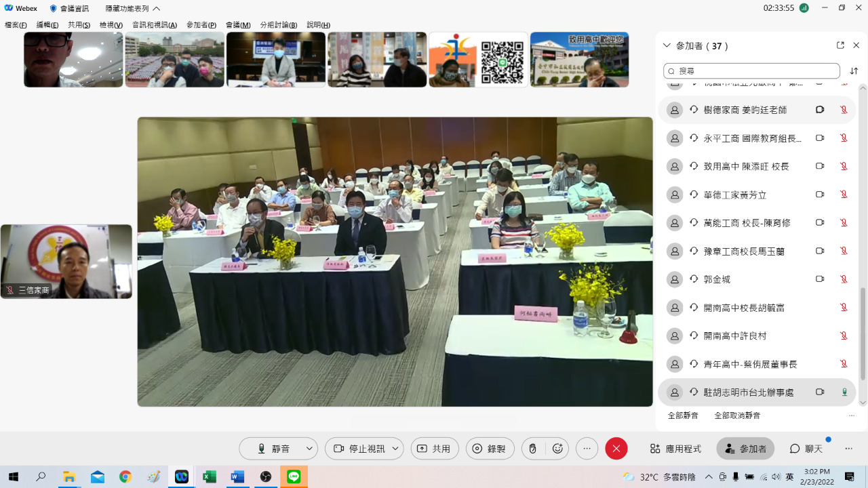This screenshot has width=868, height=488.
Task: Click the 共用 share button
Action: (435, 449)
